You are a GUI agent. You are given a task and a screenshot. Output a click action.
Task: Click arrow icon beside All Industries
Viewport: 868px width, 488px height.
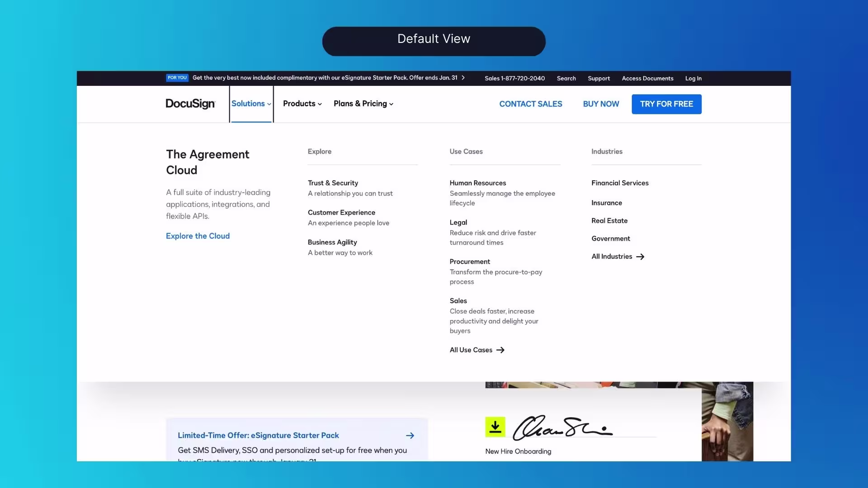point(640,257)
